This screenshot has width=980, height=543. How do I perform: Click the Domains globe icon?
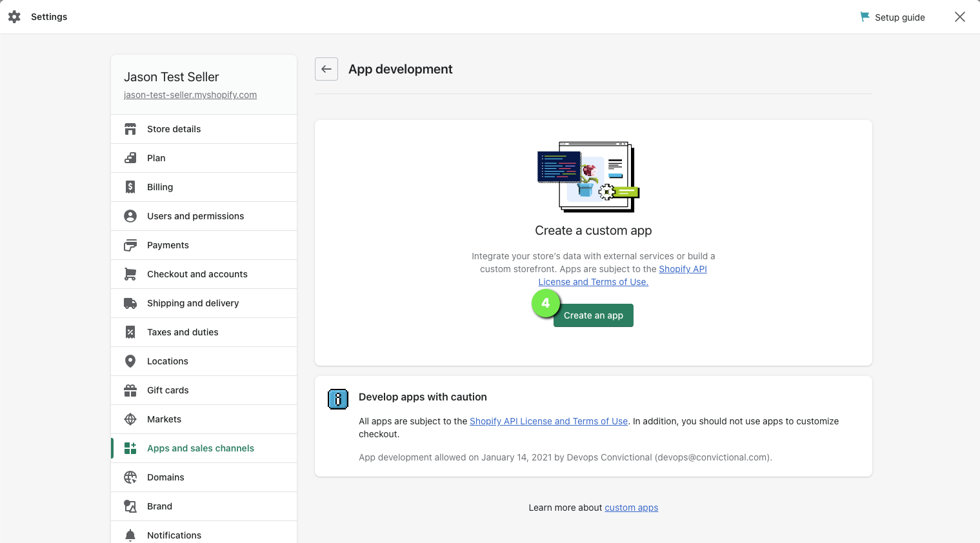130,477
